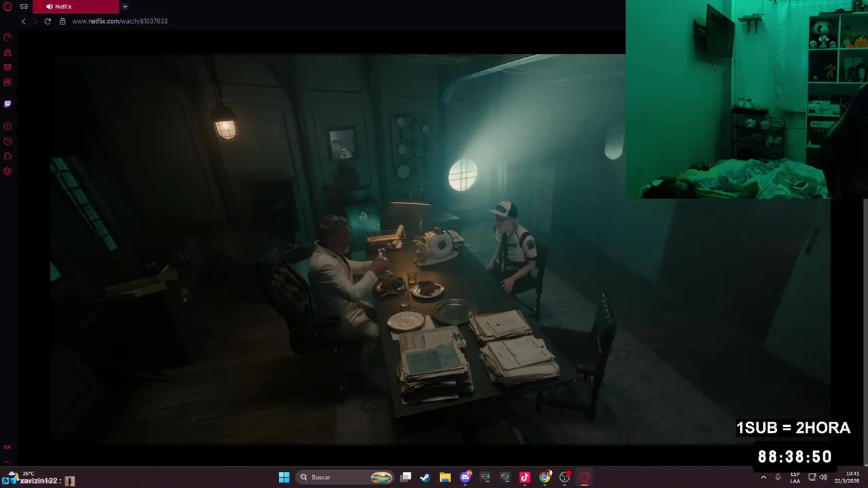Open the dark app icon next to TikTok
Image resolution: width=868 pixels, height=488 pixels.
[x=505, y=477]
